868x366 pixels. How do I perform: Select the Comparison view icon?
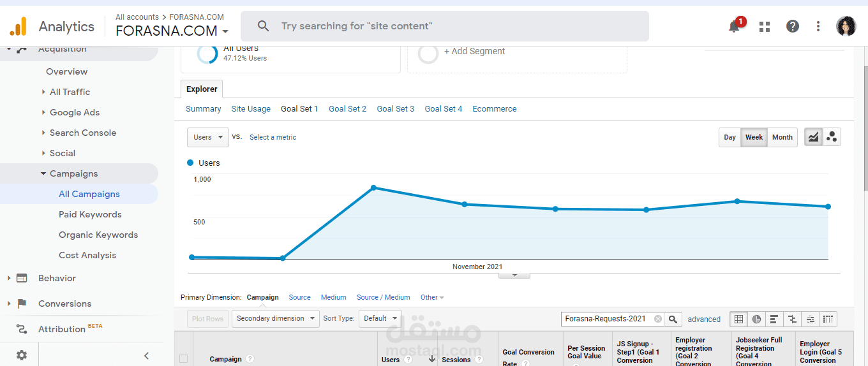[792, 319]
